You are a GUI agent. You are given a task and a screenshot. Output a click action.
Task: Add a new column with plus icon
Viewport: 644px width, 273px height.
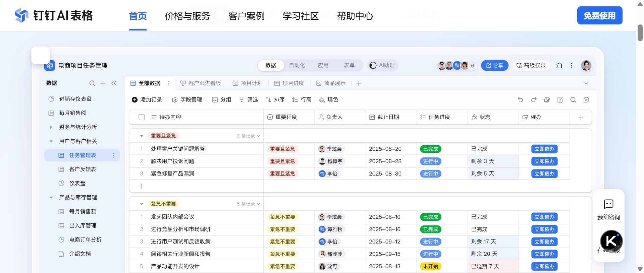(581, 117)
